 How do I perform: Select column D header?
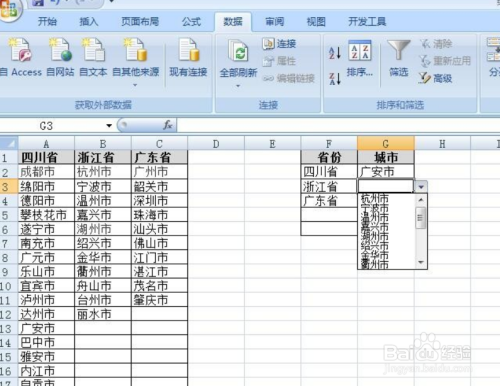[x=216, y=144]
